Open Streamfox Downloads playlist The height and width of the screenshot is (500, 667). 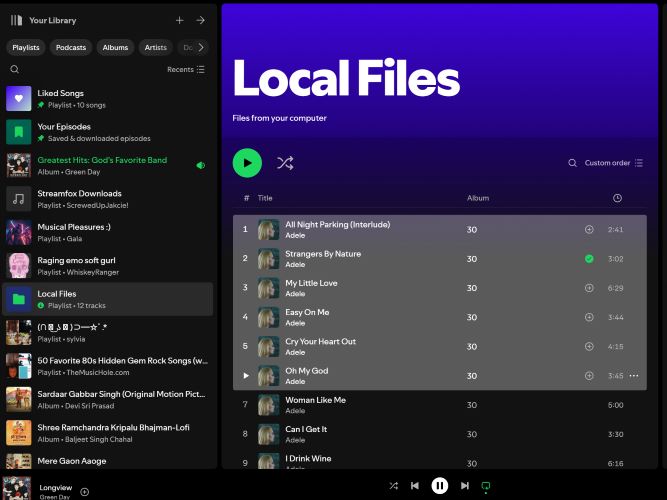(108, 199)
